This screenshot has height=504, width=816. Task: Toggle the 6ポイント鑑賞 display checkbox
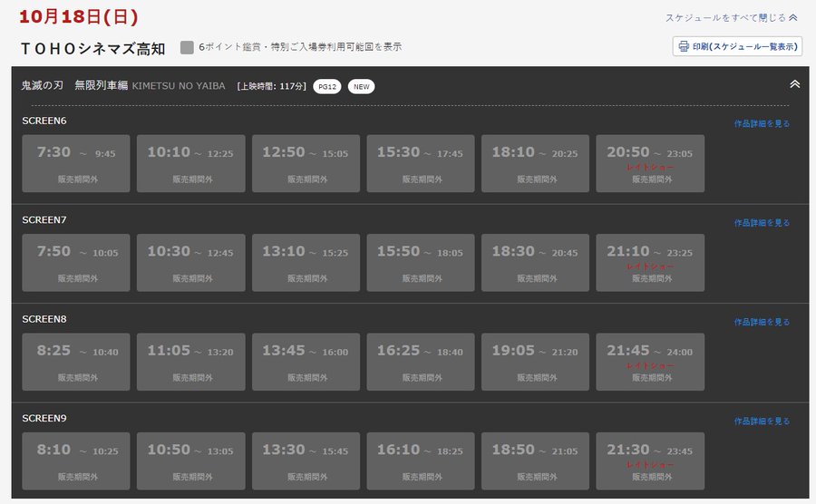coord(187,47)
